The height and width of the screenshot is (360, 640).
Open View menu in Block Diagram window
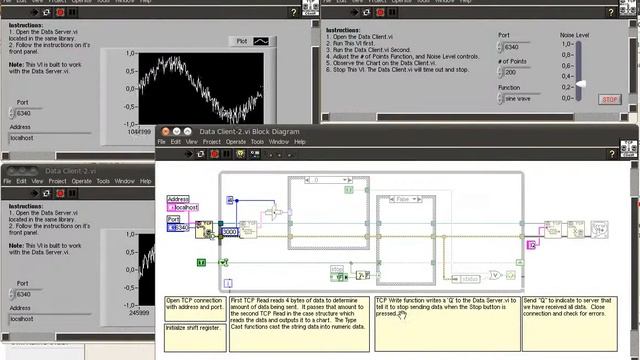coord(191,142)
